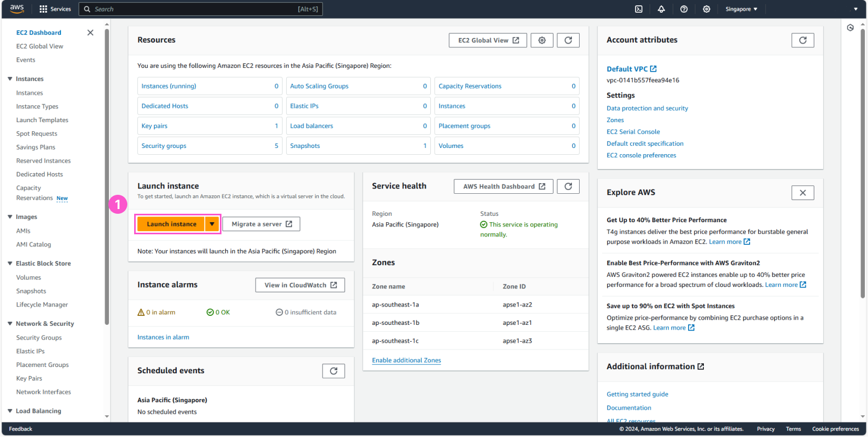Screen dimensions: 868x437
Task: Open EC2 Global View sidebar item
Action: [39, 46]
